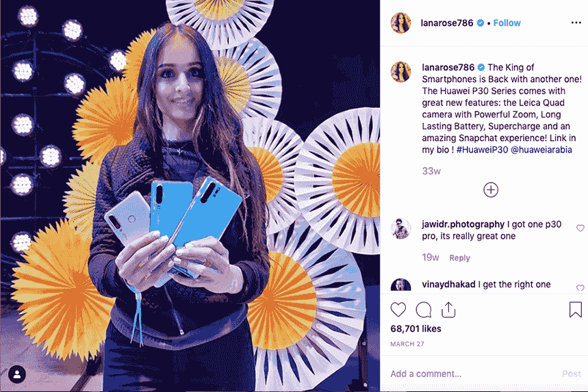Open lanarose786 header profile picture
Screen dimensions: 588x392
[x=400, y=23]
